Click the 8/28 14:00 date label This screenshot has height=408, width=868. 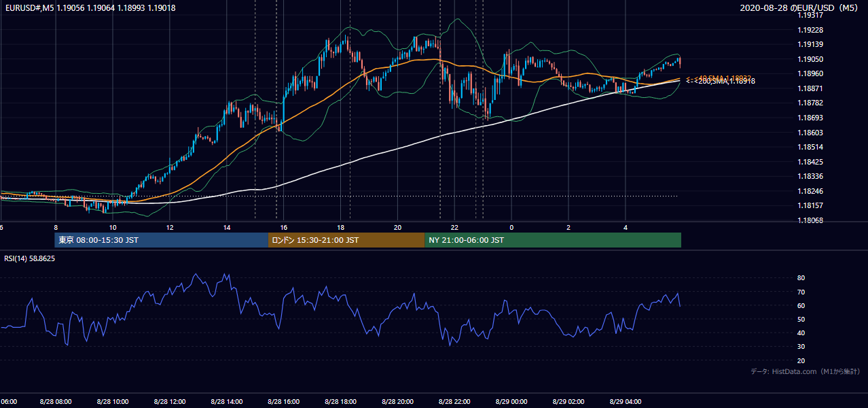coord(227,402)
